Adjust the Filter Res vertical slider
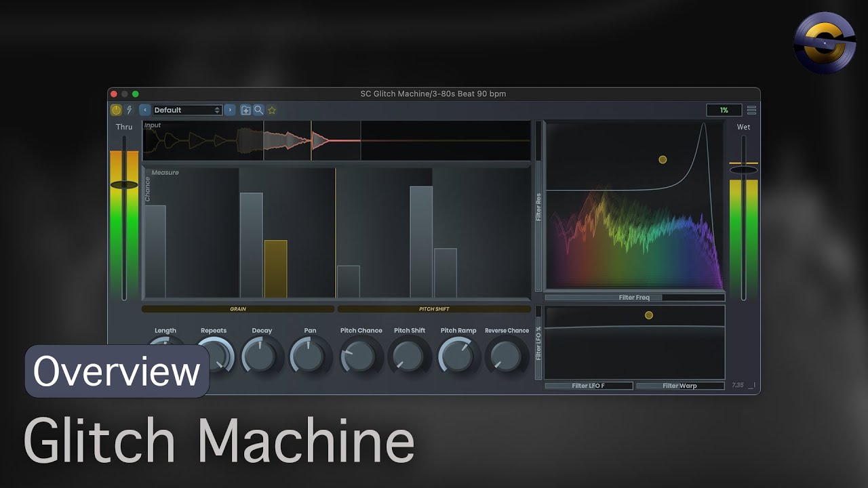This screenshot has height=488, width=868. pos(538,206)
